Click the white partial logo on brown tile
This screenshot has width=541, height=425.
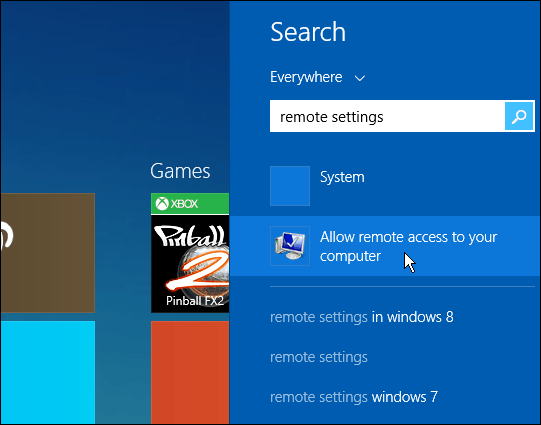(6, 236)
